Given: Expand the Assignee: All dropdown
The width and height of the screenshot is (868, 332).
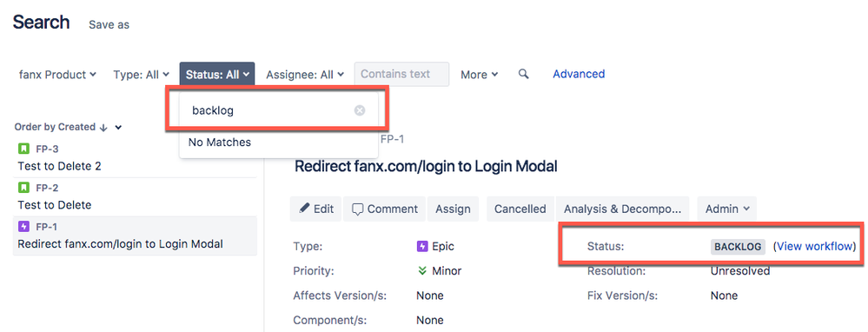Looking at the screenshot, I should [x=305, y=74].
